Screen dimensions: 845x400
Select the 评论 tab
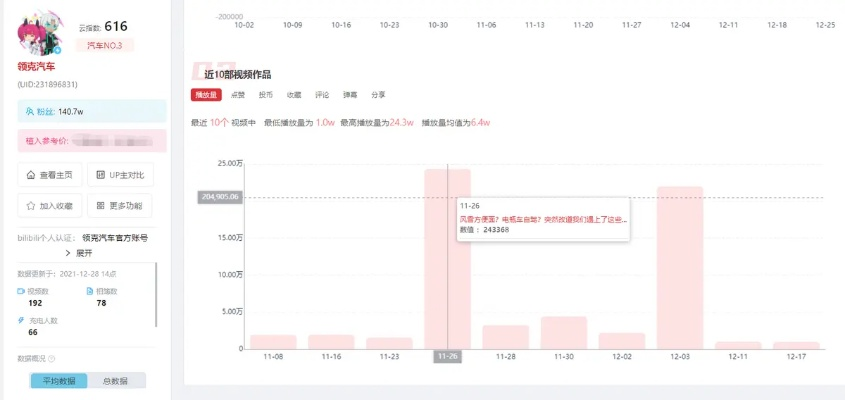[322, 95]
